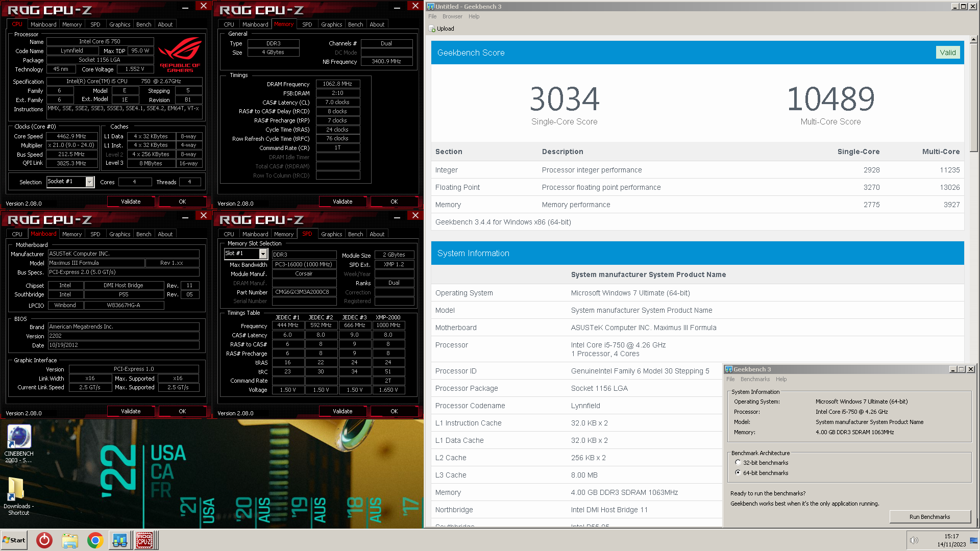The height and width of the screenshot is (551, 980).
Task: Select the ROG CPU-Z taskbar icon
Action: click(144, 540)
